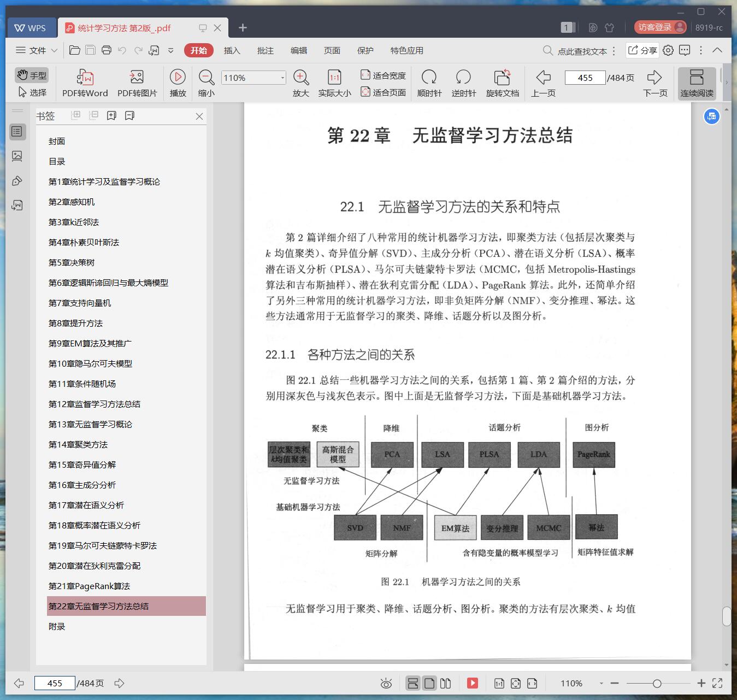Open the new tab plus button
The image size is (737, 700).
[x=243, y=27]
